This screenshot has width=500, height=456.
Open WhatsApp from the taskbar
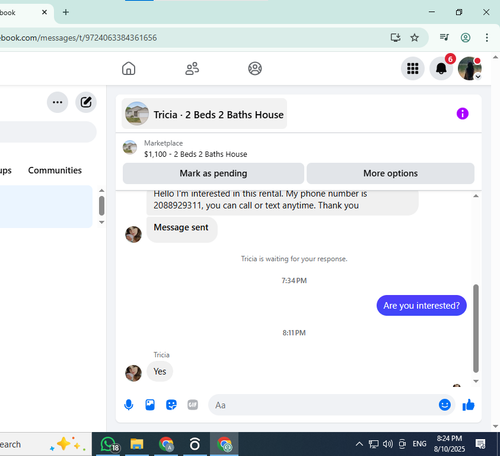pos(110,444)
